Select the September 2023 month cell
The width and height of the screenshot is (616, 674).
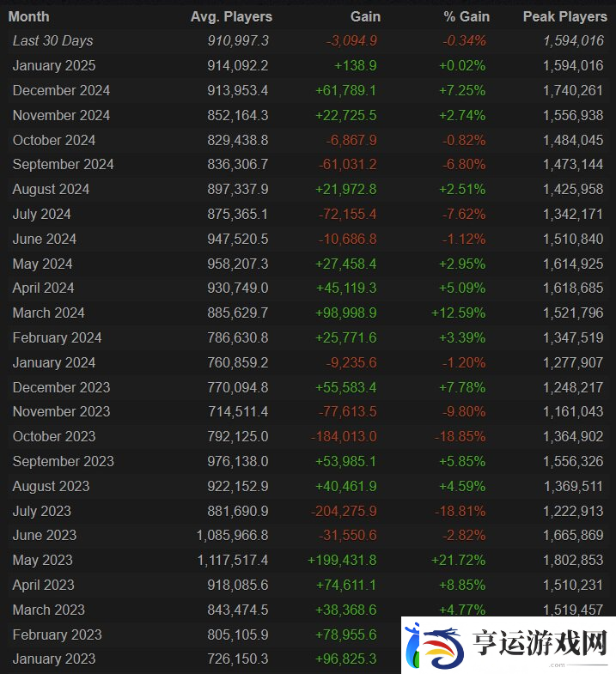click(x=64, y=462)
